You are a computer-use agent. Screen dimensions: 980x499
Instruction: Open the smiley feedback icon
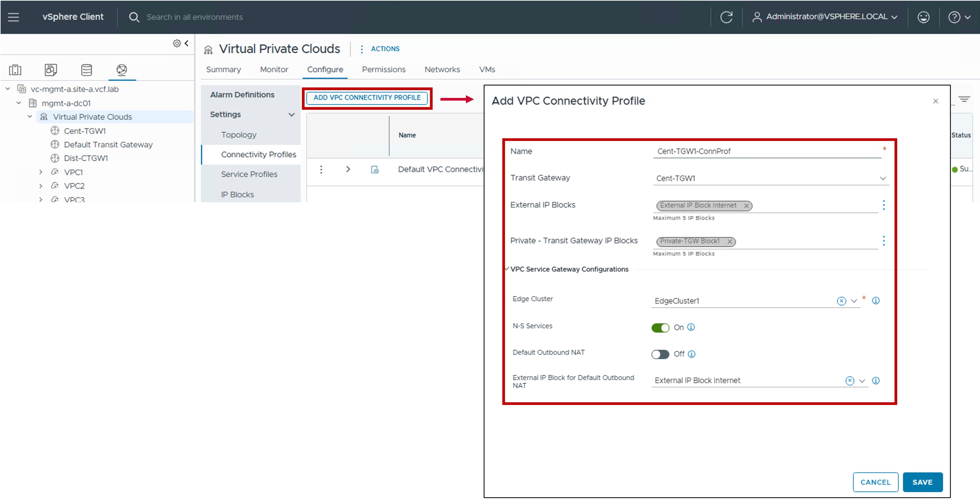pyautogui.click(x=923, y=17)
